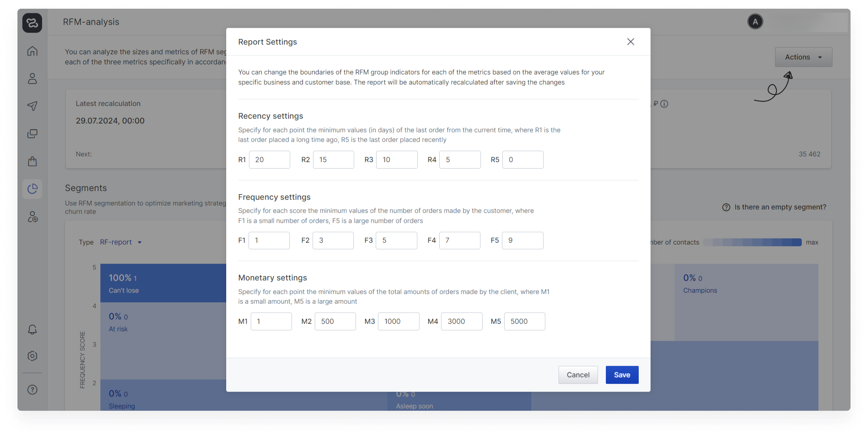Open the Contacts person icon in sidebar
This screenshot has width=868, height=437.
[32, 78]
